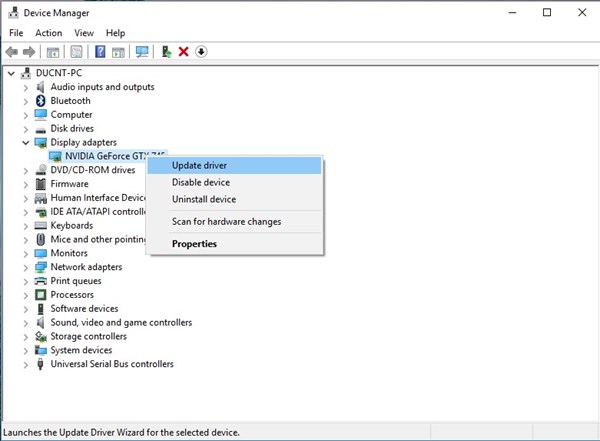This screenshot has height=441, width=600.
Task: Expand the Audio inputs and outputs node
Action: click(x=26, y=87)
